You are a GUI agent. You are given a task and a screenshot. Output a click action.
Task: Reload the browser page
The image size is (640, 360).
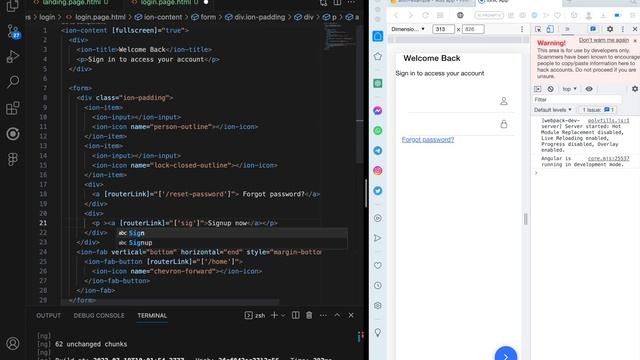point(425,16)
